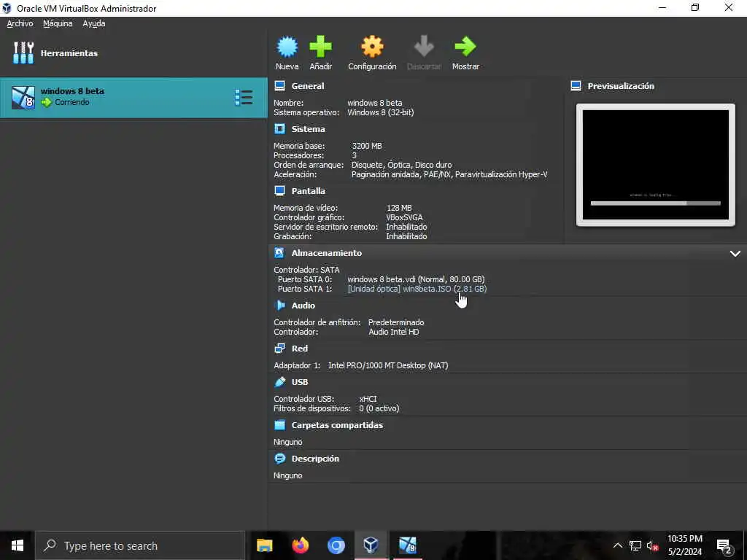Click the Carpetas compartidas folder icon
Image resolution: width=747 pixels, height=560 pixels.
coord(280,425)
